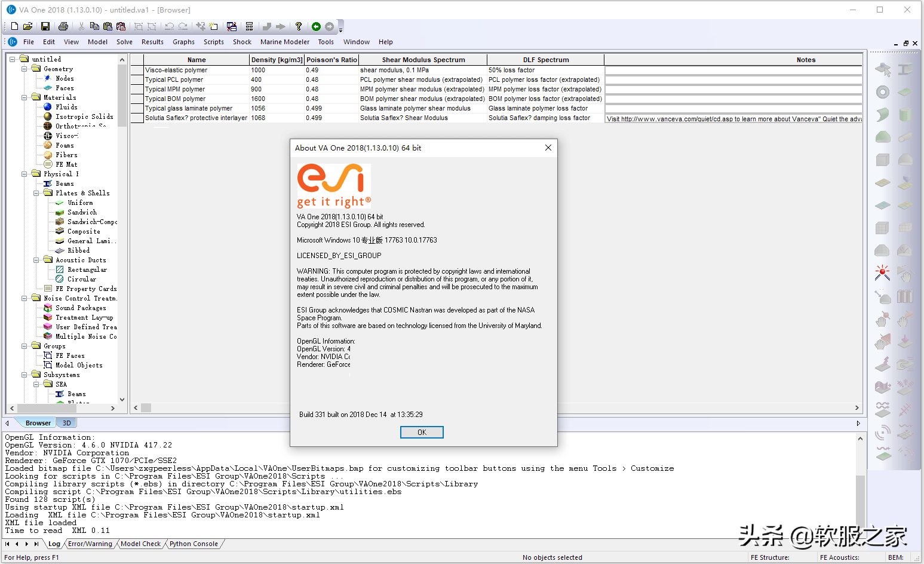Click the Rectangular duct hatched icon
The image size is (924, 564).
click(60, 269)
